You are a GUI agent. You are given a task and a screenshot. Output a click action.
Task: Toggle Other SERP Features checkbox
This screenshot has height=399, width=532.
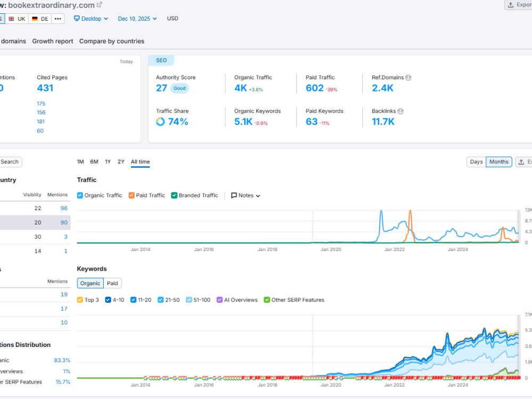point(267,300)
